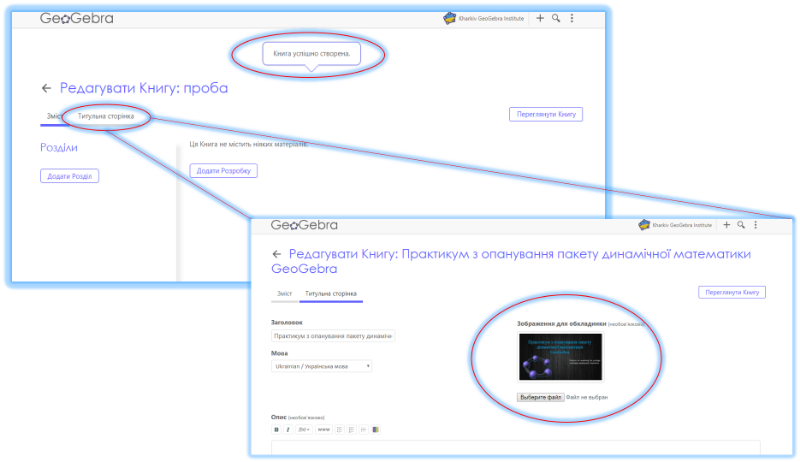Viewport: 800px width, 462px height.
Task: Click the 'Додати Розробку' button
Action: (x=223, y=171)
